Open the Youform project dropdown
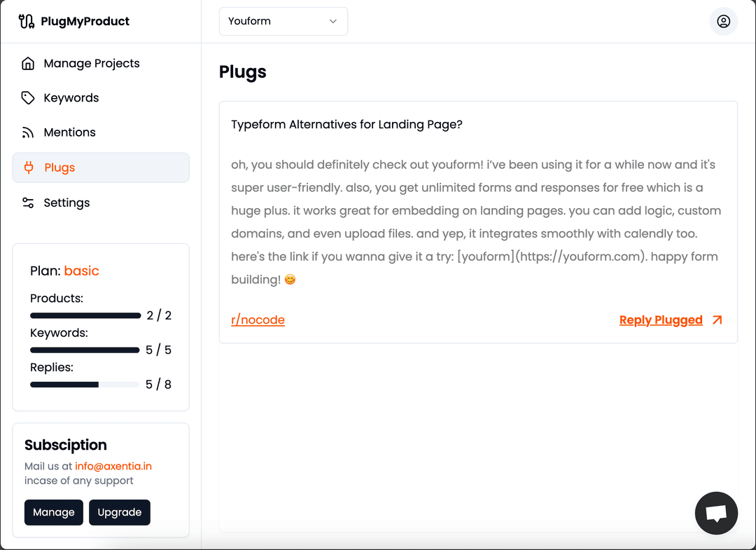 [283, 21]
